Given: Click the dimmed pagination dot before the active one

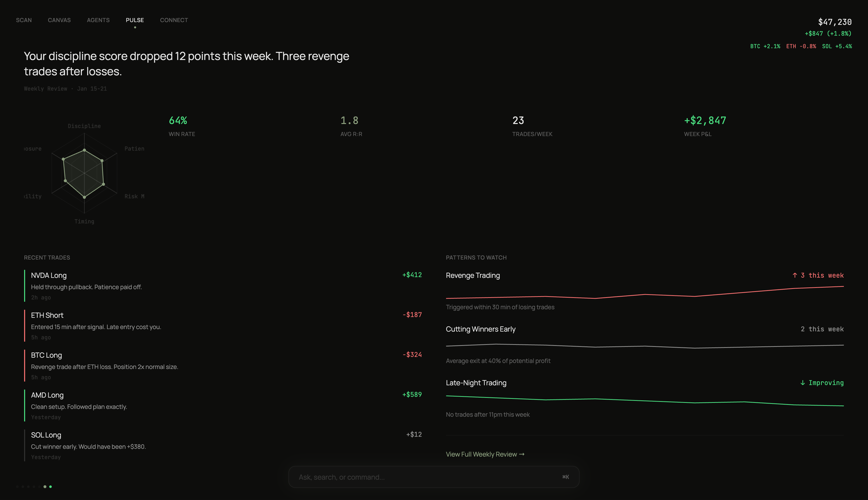Looking at the screenshot, I should pos(45,487).
